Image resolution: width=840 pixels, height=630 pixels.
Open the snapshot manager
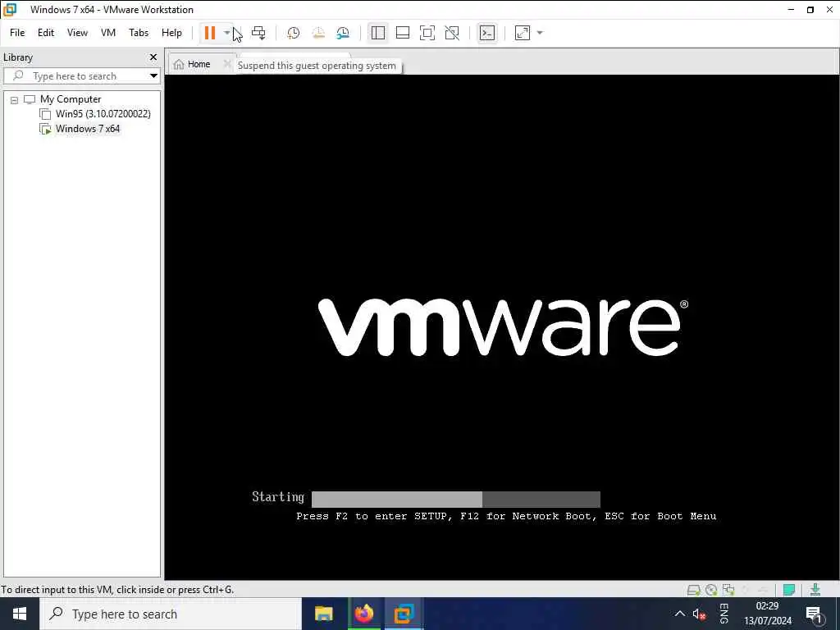tap(343, 33)
